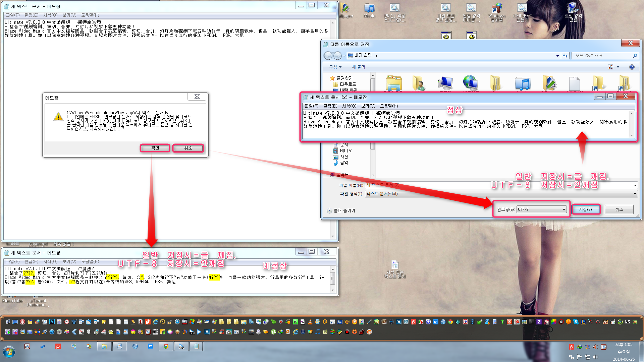Image resolution: width=644 pixels, height=362 pixels.
Task: Select the Computer icon in file list
Action: click(x=445, y=83)
